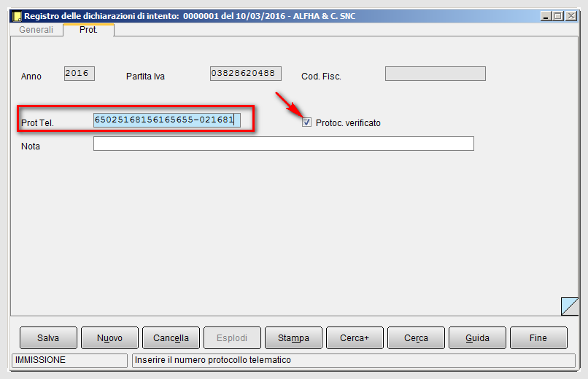Image resolution: width=588 pixels, height=379 pixels.
Task: Click the empty Cod. Fisc. field
Action: [x=436, y=74]
